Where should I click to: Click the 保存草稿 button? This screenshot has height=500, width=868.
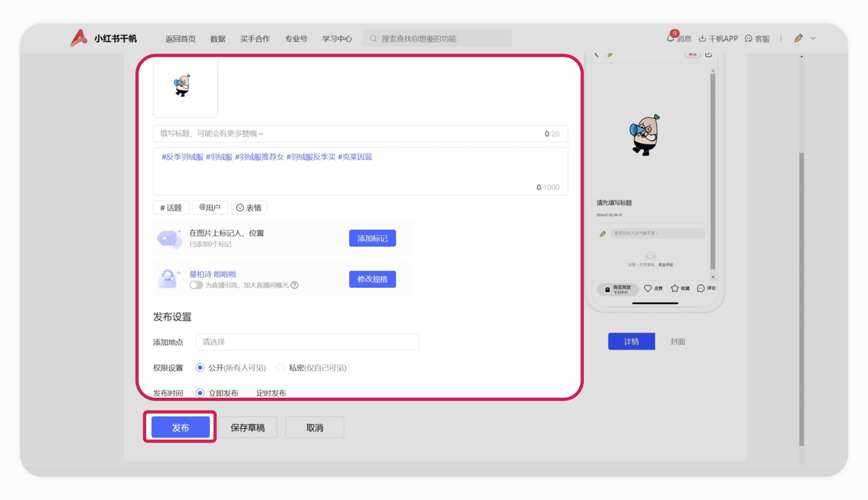tap(248, 428)
